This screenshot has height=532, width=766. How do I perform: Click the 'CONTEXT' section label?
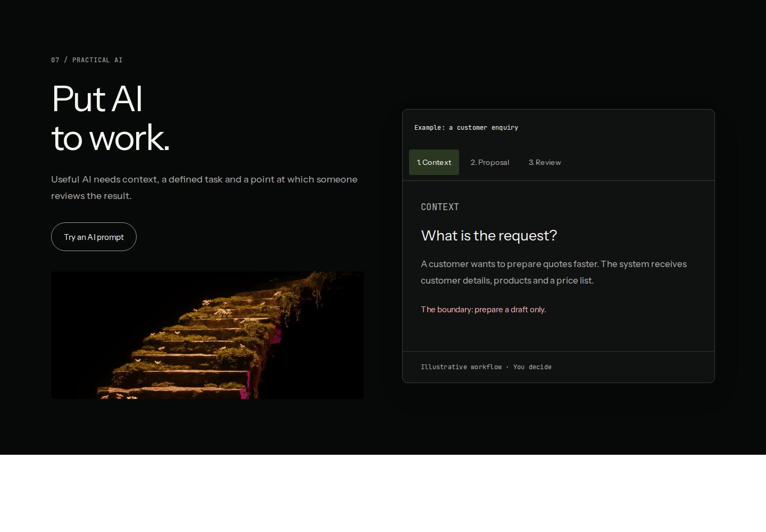440,207
